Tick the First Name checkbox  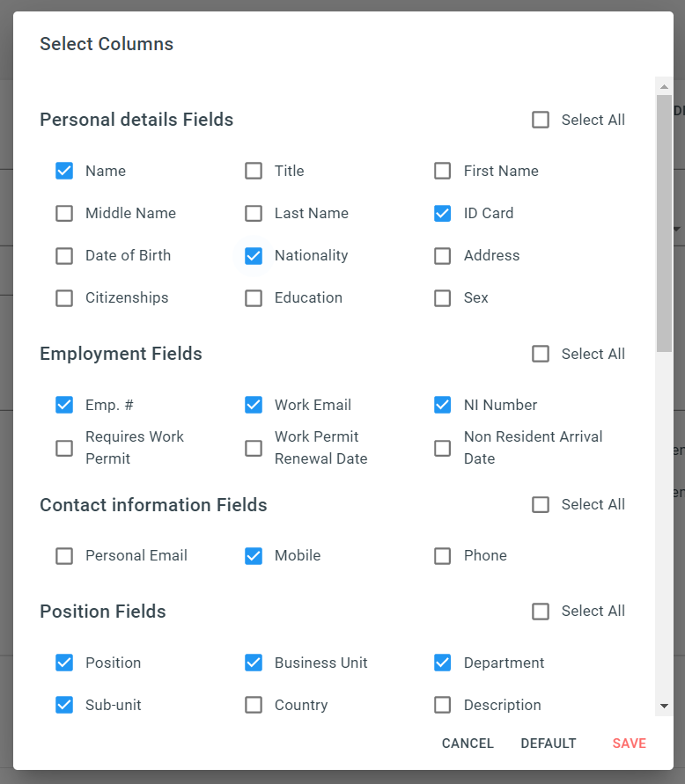pyautogui.click(x=442, y=171)
